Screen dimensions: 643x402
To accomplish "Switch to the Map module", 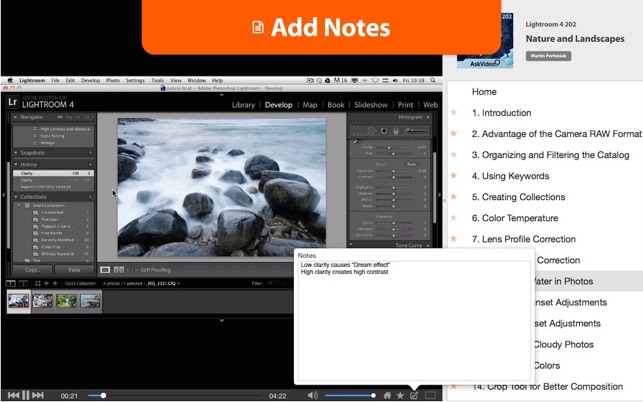I will (x=310, y=105).
